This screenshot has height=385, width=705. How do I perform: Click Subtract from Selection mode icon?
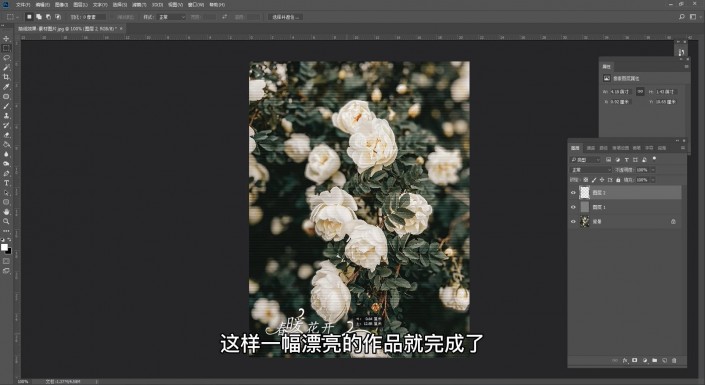click(x=48, y=17)
